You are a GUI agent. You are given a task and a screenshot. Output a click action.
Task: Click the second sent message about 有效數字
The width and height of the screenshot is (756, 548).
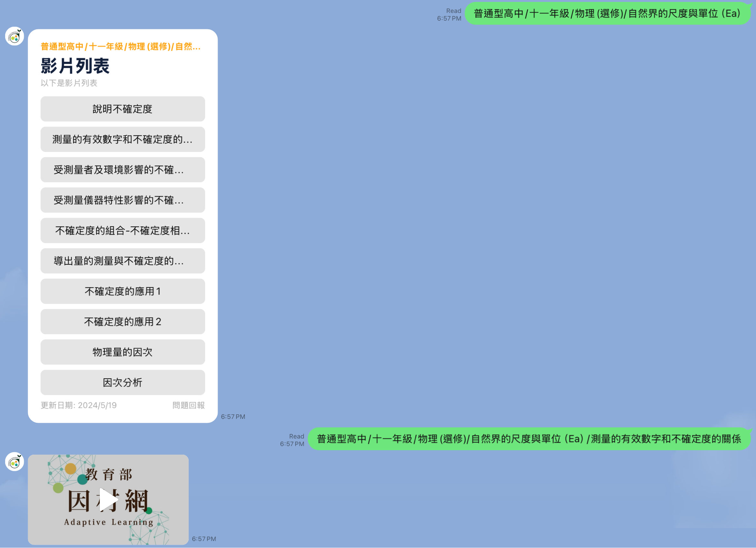click(x=529, y=439)
